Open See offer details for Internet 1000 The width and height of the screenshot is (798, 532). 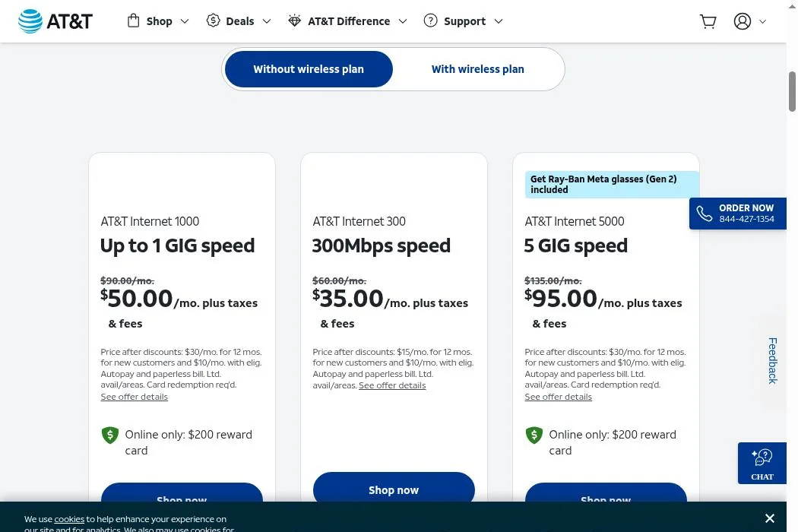pyautogui.click(x=135, y=397)
